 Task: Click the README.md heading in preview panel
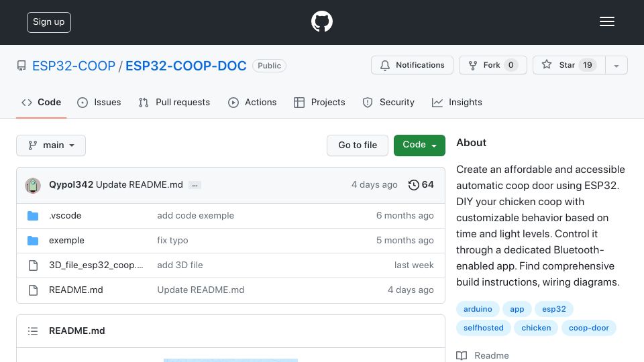(76, 330)
